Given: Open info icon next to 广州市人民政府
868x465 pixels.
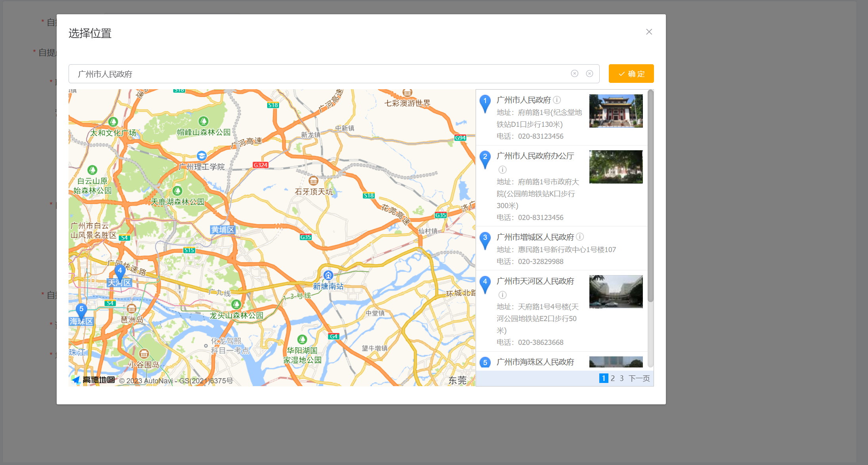Looking at the screenshot, I should [x=557, y=100].
